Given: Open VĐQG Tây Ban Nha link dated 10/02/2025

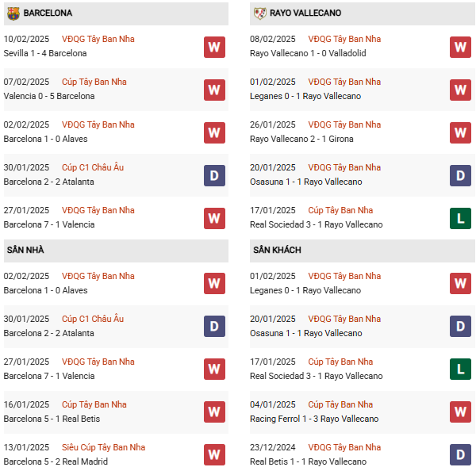Looking at the screenshot, I should point(98,39).
